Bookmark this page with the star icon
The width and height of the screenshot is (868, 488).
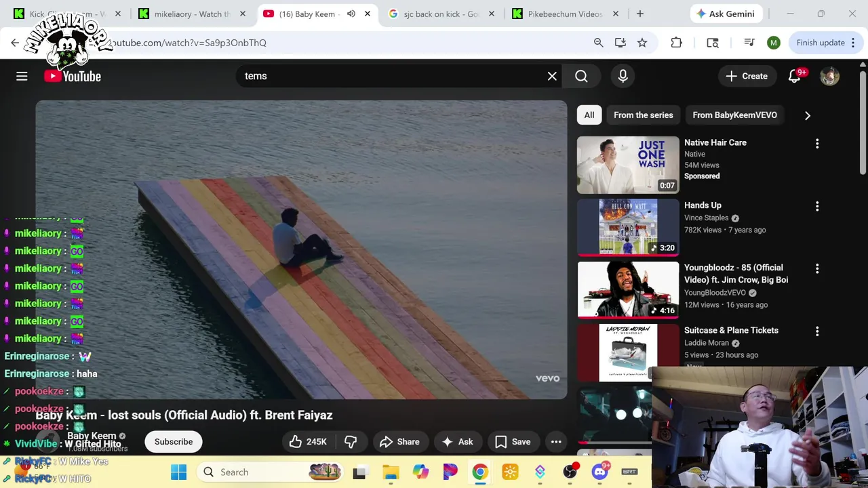[642, 43]
